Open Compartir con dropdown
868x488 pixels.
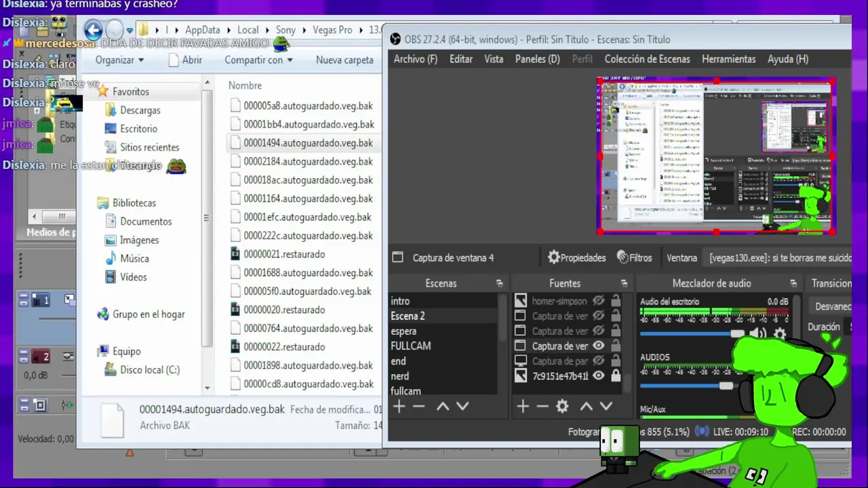point(258,60)
